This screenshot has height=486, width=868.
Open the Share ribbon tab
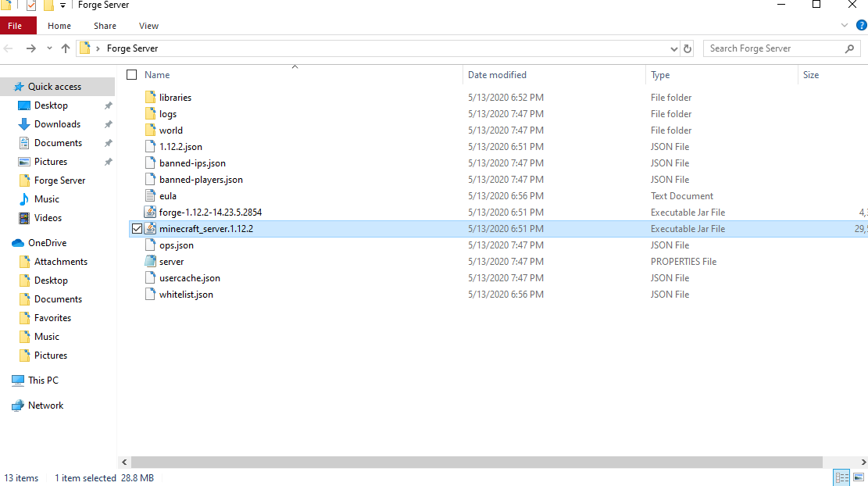tap(105, 26)
